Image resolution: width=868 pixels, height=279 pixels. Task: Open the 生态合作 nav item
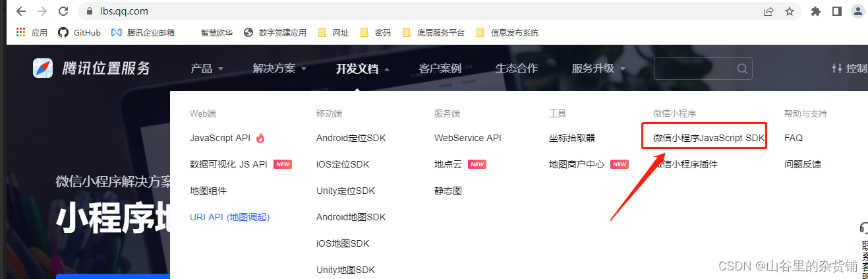coord(517,68)
